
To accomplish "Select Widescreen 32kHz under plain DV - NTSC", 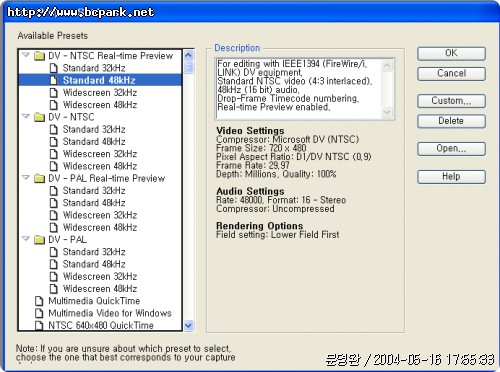I will [100, 154].
